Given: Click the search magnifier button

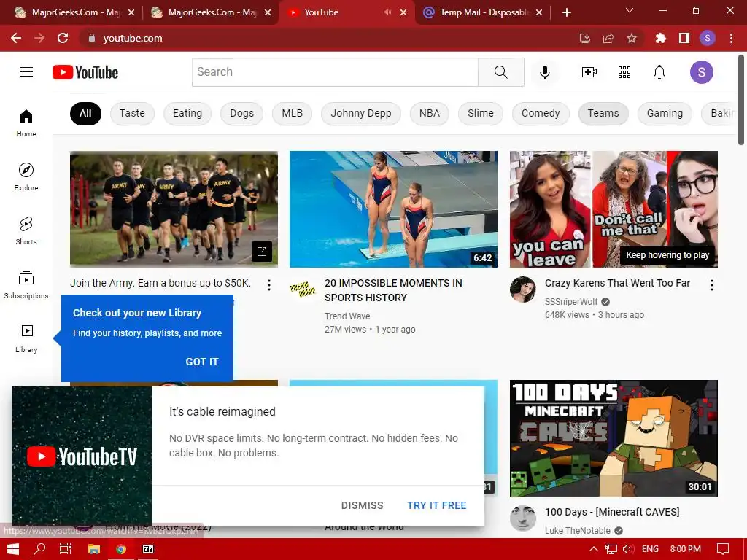Looking at the screenshot, I should click(500, 72).
